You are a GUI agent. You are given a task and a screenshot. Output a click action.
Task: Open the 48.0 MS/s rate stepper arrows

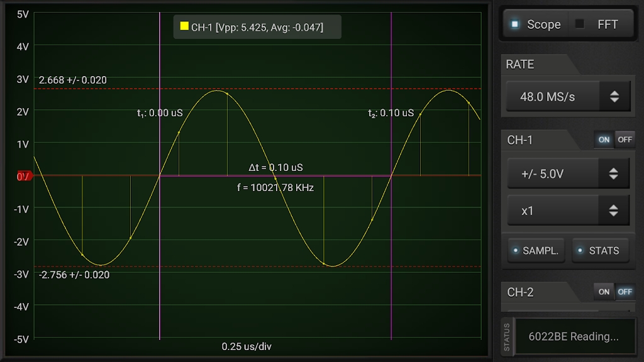coord(614,96)
